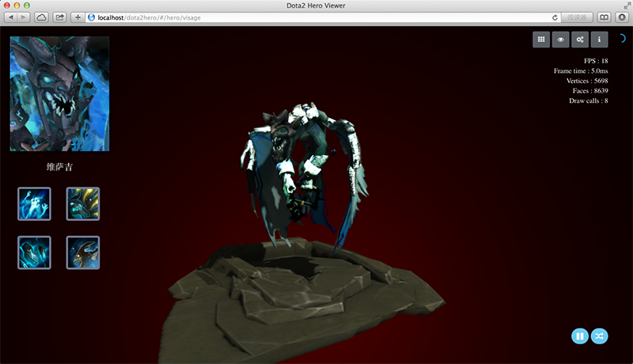Open the gears settings button
Image resolution: width=633 pixels, height=364 pixels.
(x=580, y=39)
